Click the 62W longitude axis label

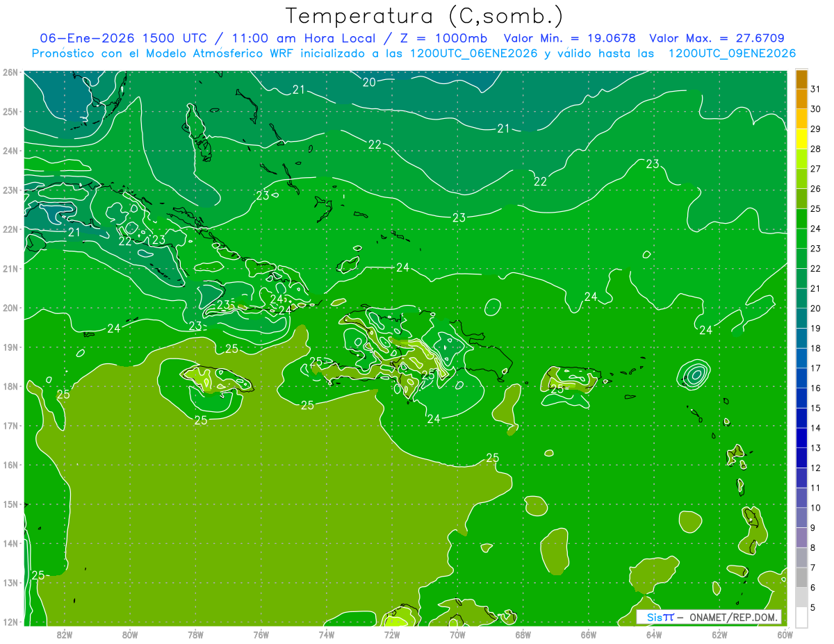(x=719, y=634)
